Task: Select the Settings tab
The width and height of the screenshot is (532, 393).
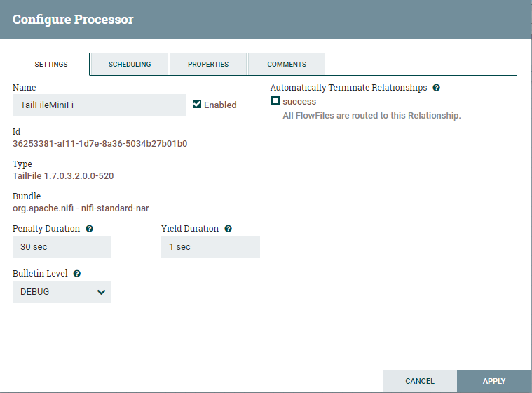Action: (51, 64)
